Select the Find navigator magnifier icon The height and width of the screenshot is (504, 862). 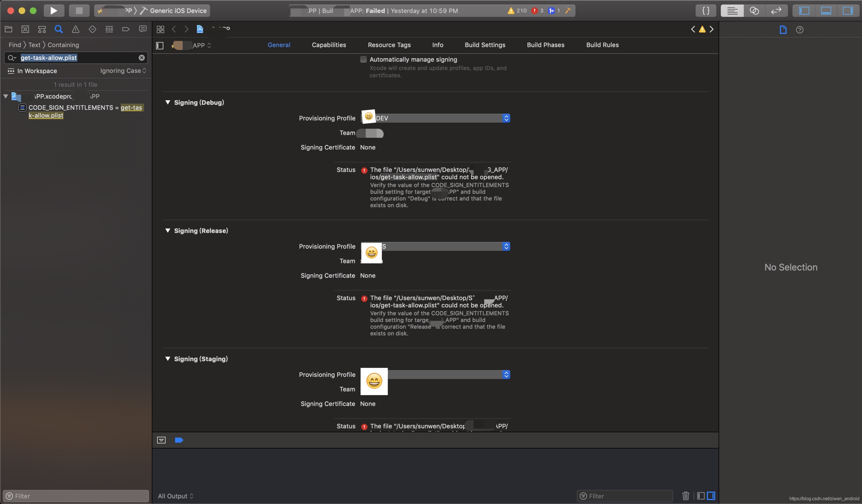(x=59, y=29)
